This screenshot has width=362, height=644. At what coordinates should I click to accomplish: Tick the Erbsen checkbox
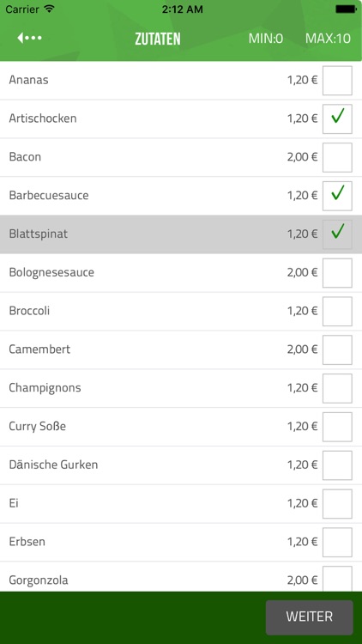click(x=337, y=542)
